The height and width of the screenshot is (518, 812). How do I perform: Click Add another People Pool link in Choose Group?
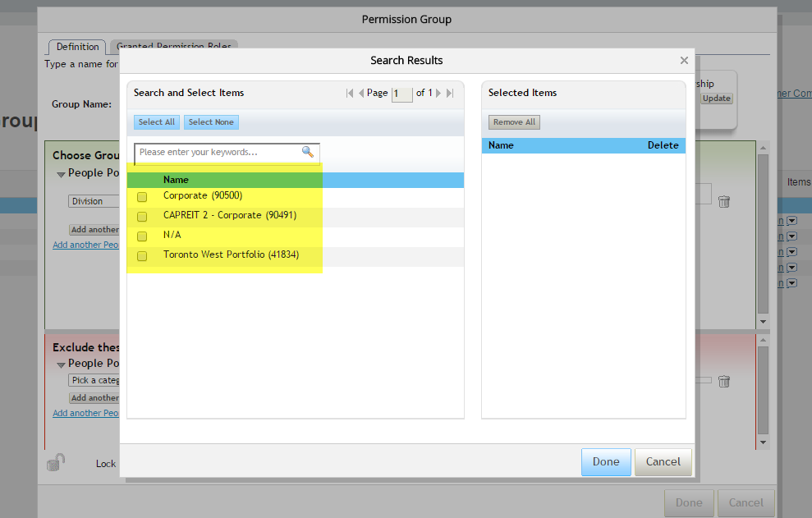pos(86,245)
